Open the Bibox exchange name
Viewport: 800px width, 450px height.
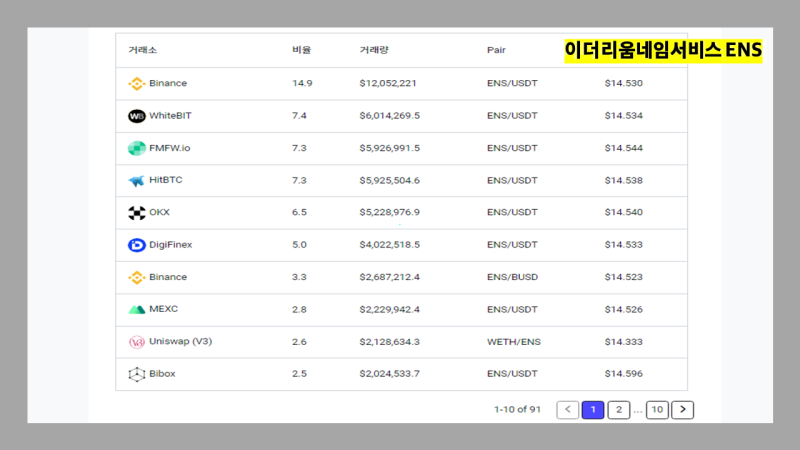162,374
